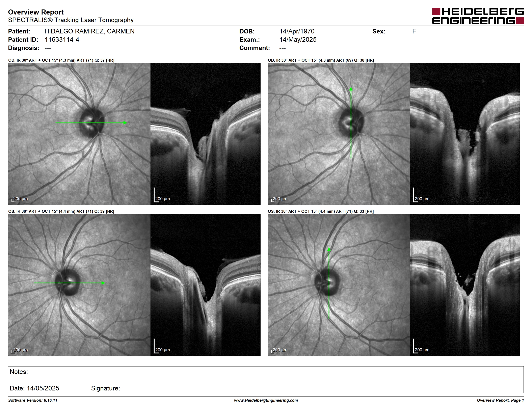Screen dimensions: 532x411
Task: Click the Exam date 14/May/2025
Action: click(298, 39)
